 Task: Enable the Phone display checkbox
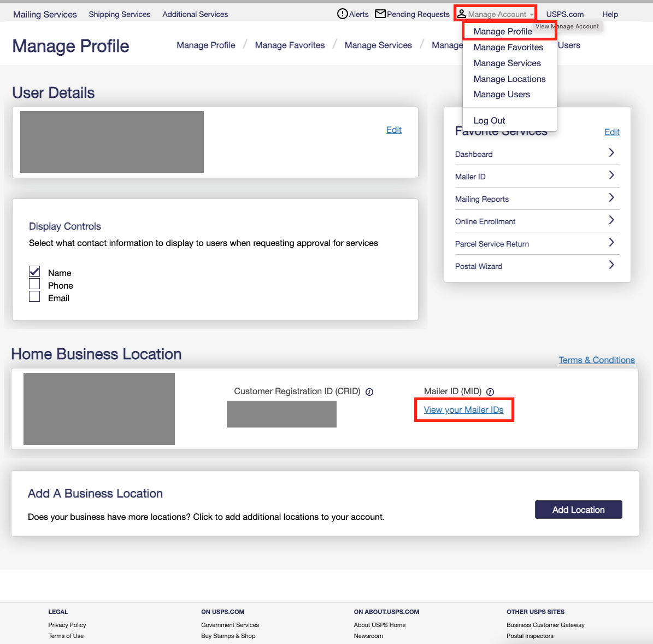coord(34,284)
